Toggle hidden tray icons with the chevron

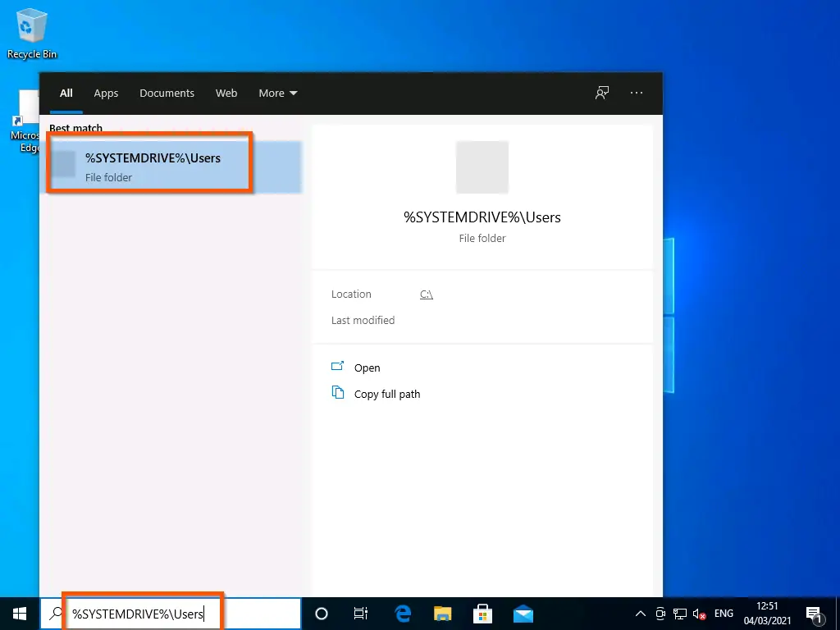(640, 613)
